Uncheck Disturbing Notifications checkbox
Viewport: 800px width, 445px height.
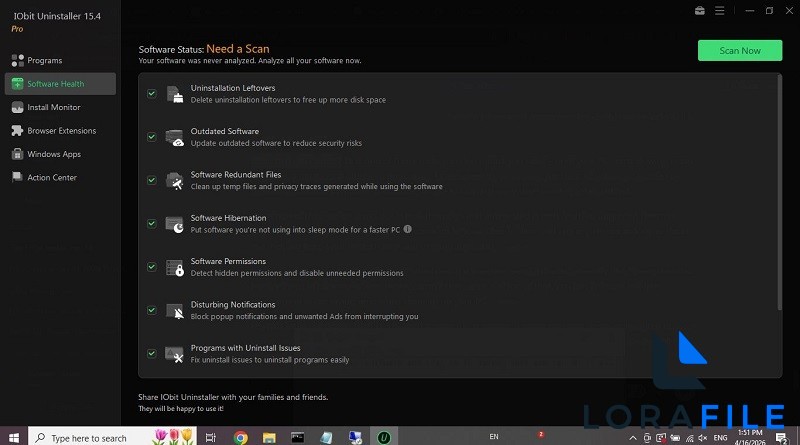[152, 310]
